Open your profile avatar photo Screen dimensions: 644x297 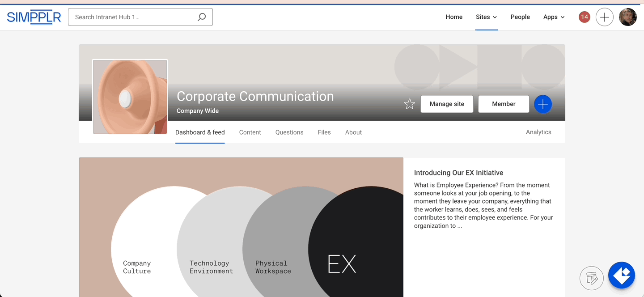tap(628, 17)
